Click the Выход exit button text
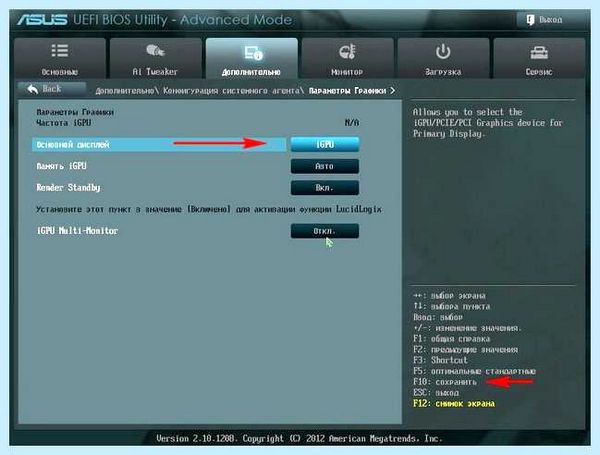The image size is (600, 455). 551,20
